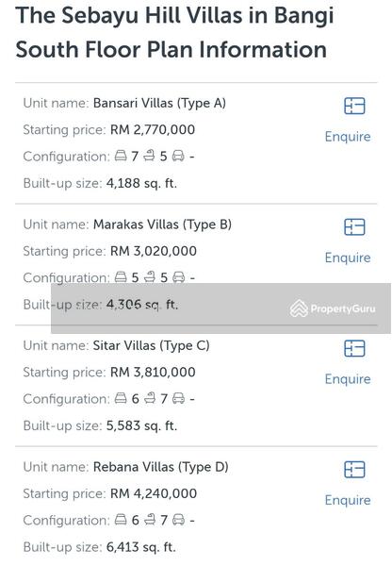The image size is (392, 566).
Task: Click the Sebayu Hill Villas floor plan heading
Action: pyautogui.click(x=174, y=32)
